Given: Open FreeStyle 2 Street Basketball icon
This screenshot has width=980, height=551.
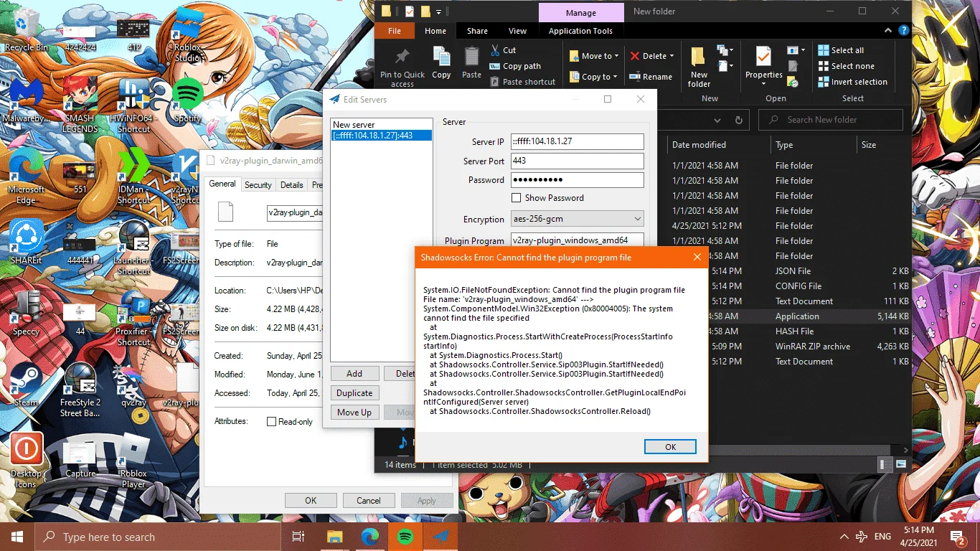Looking at the screenshot, I should tap(80, 390).
